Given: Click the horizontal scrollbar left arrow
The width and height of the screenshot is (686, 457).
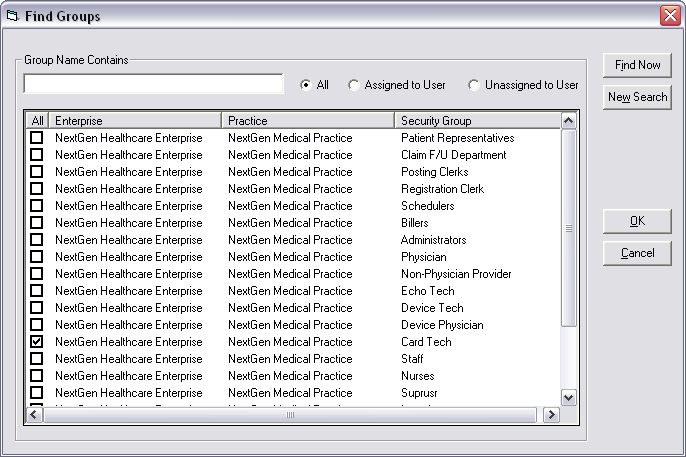Looking at the screenshot, I should pyautogui.click(x=34, y=415).
